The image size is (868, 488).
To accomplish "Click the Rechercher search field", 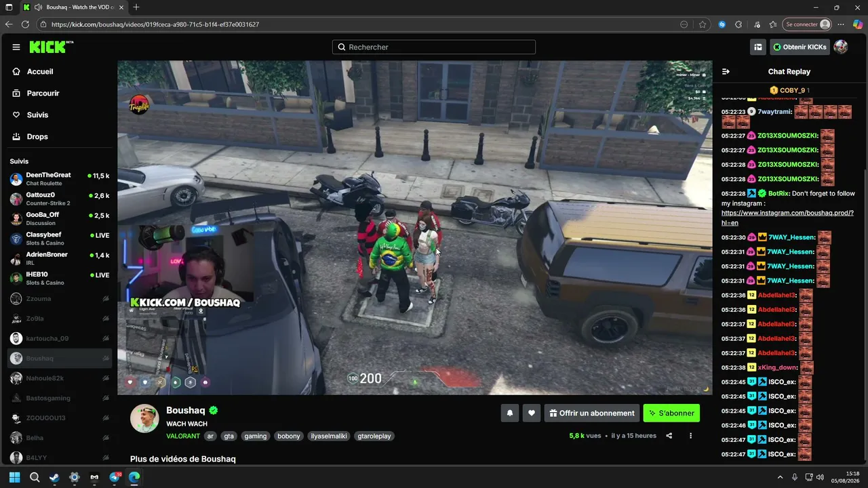I will coord(434,47).
